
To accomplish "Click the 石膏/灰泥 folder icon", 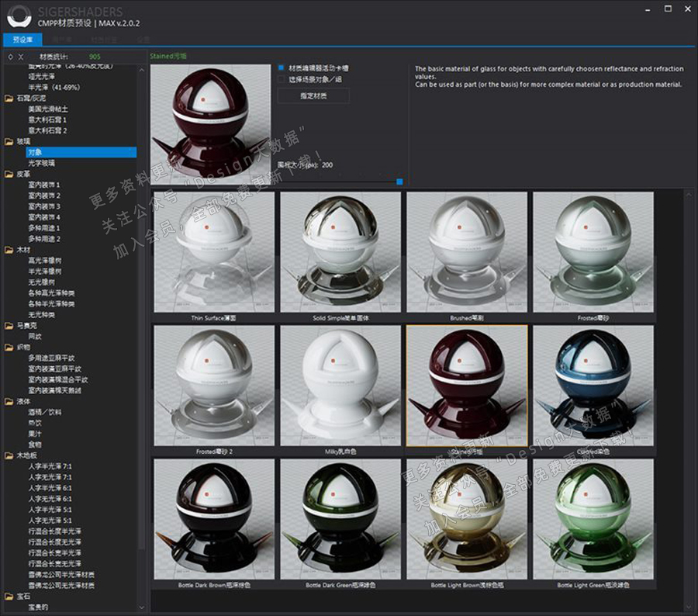I will (x=9, y=99).
